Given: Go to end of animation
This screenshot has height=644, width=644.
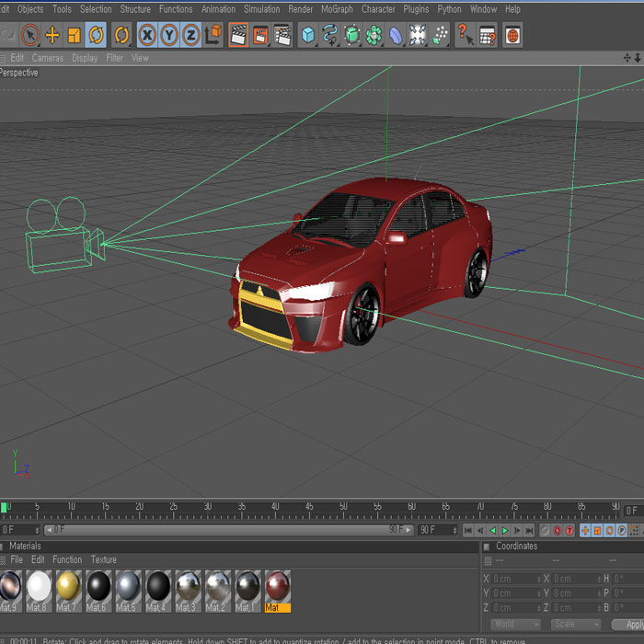Looking at the screenshot, I should pos(529,530).
